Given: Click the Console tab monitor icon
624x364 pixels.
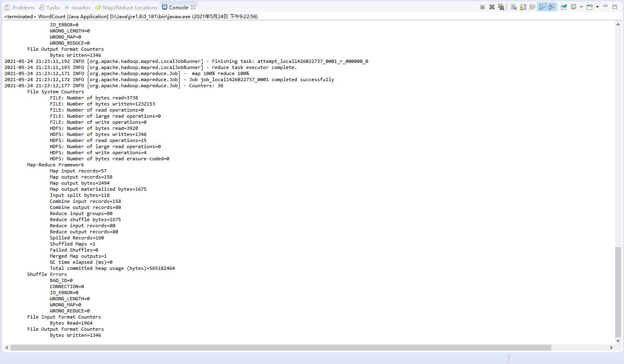Looking at the screenshot, I should (x=164, y=7).
